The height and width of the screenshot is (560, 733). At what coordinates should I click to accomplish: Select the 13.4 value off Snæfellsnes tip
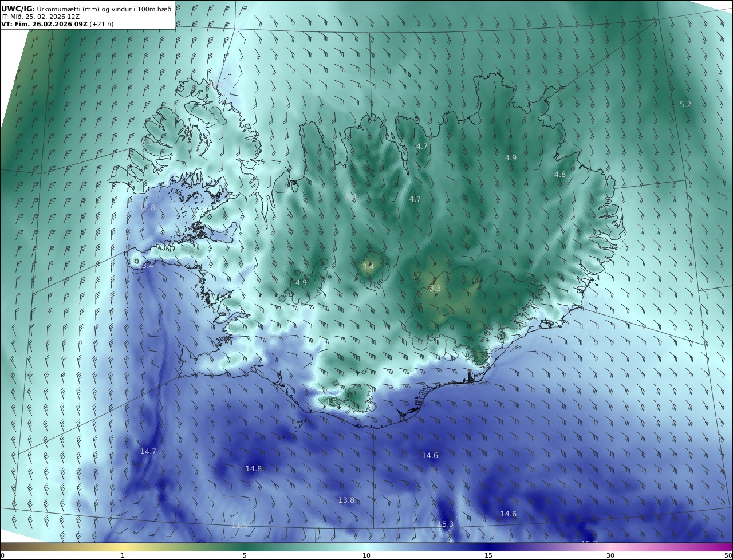(x=145, y=266)
